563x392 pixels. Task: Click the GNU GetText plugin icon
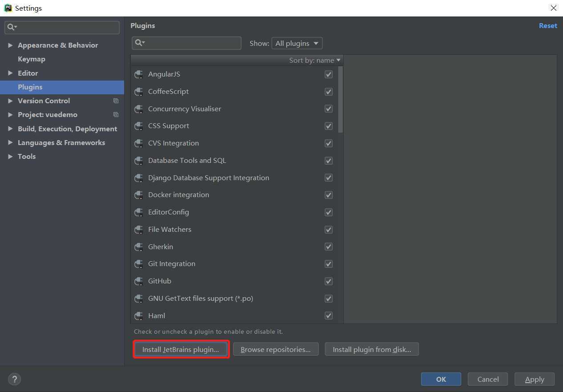(138, 299)
